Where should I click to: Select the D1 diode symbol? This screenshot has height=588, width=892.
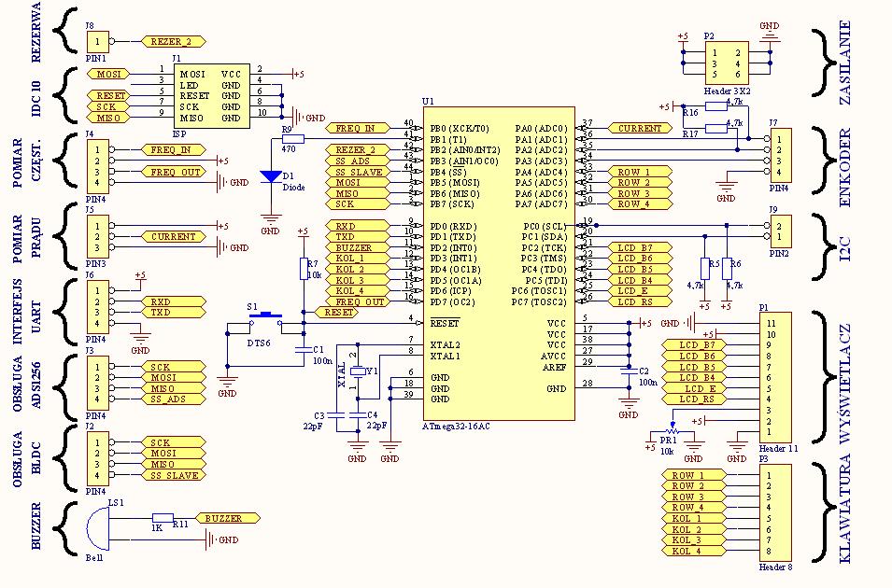pyautogui.click(x=270, y=176)
